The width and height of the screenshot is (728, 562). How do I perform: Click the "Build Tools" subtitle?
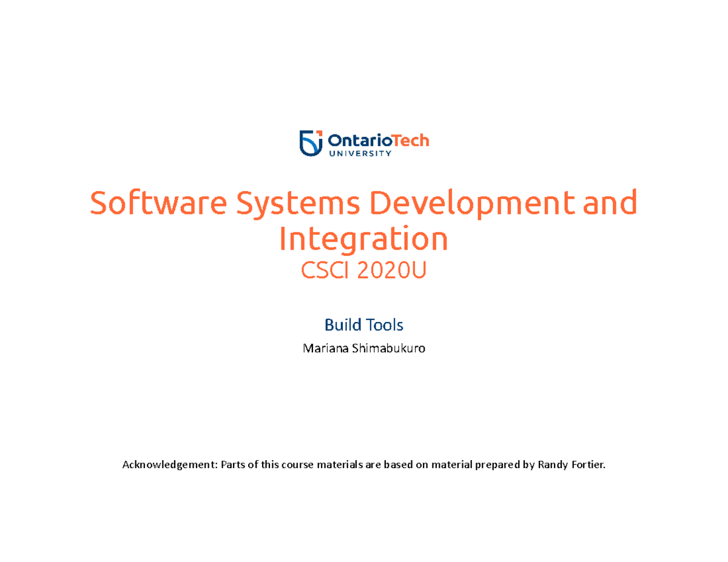pos(364,325)
